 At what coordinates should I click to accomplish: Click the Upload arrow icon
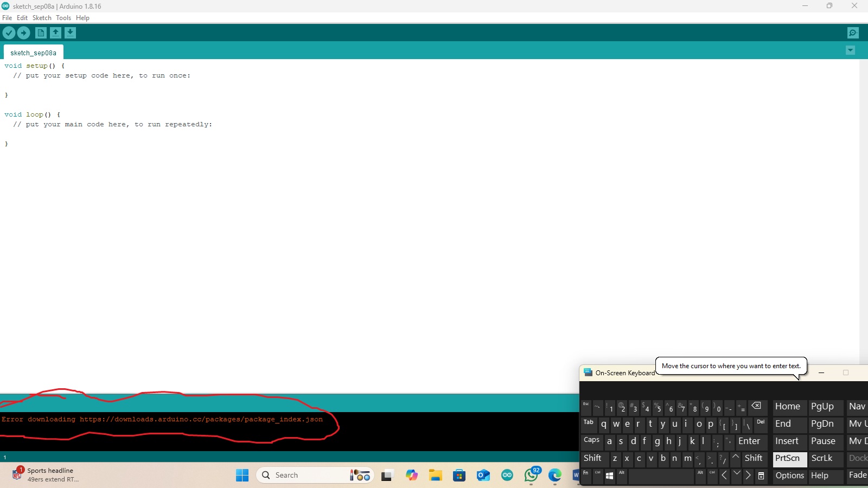pos(24,33)
